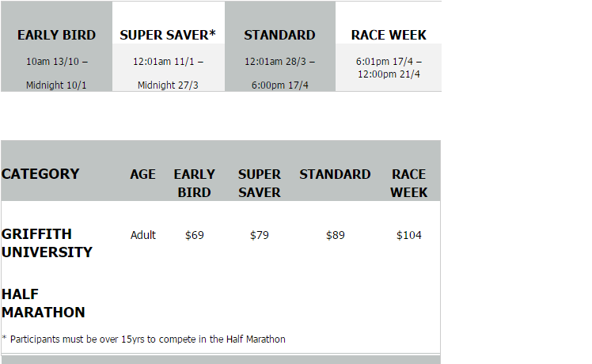Click the AGE column header
The image size is (592, 364).
click(x=142, y=174)
